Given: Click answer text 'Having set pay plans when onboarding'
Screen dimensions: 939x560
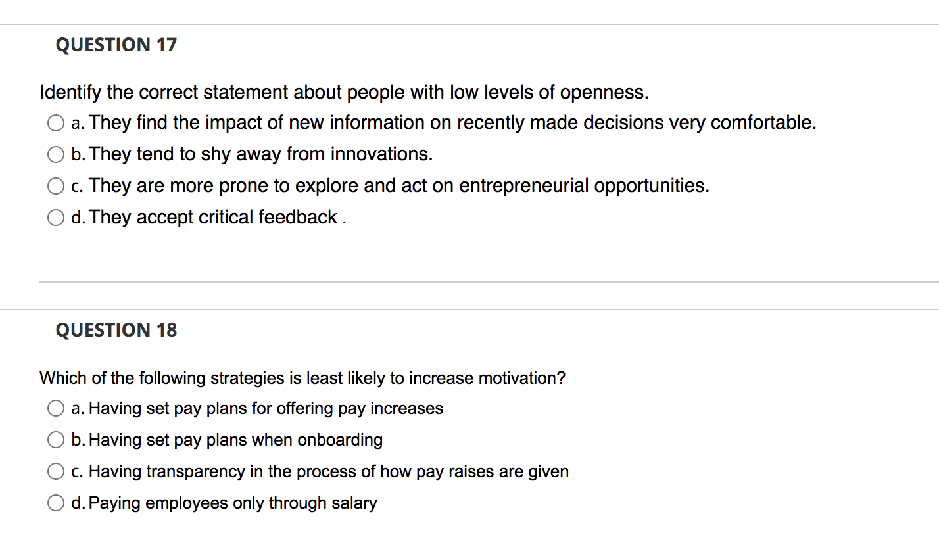Looking at the screenshot, I should point(235,440).
